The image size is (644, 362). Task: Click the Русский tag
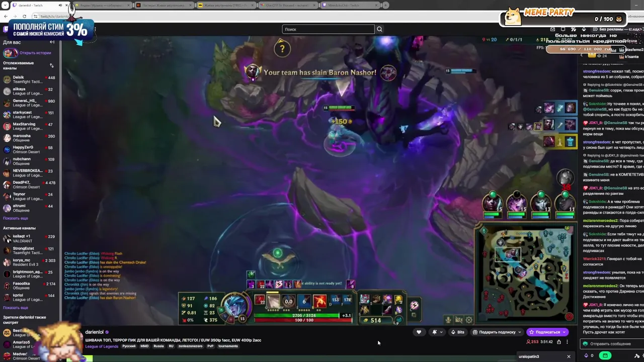129,346
